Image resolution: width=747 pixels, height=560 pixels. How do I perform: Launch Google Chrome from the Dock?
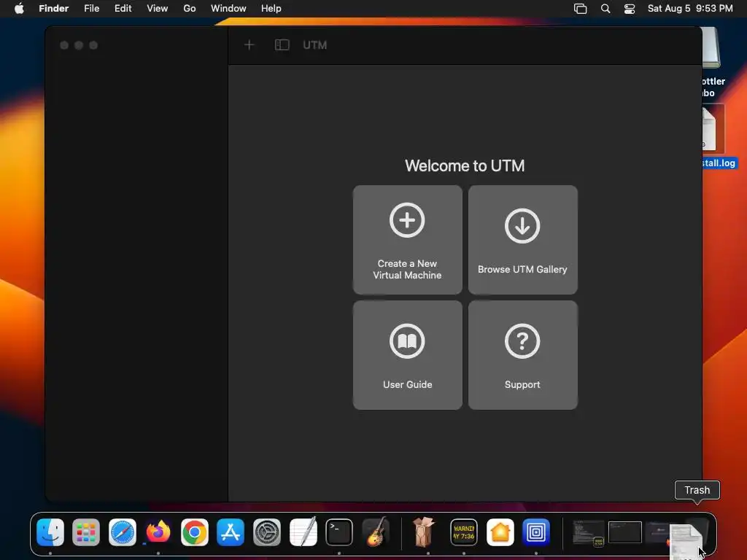[x=194, y=532]
